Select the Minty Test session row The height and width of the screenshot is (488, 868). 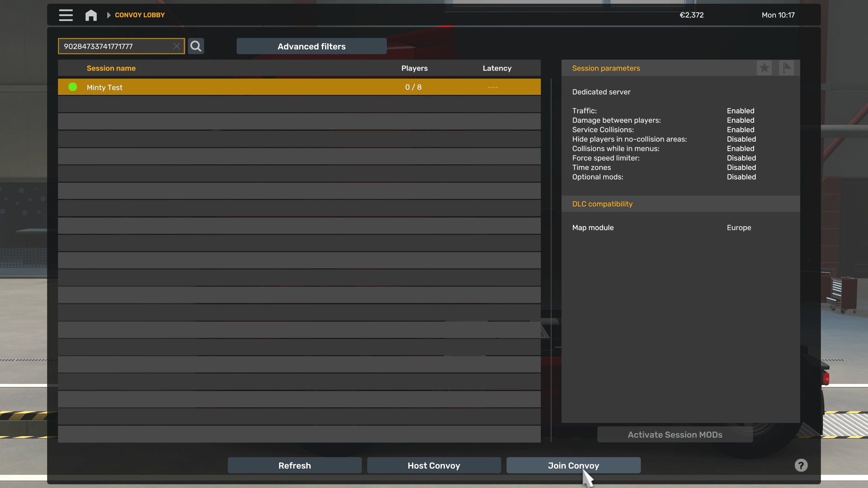pyautogui.click(x=237, y=87)
